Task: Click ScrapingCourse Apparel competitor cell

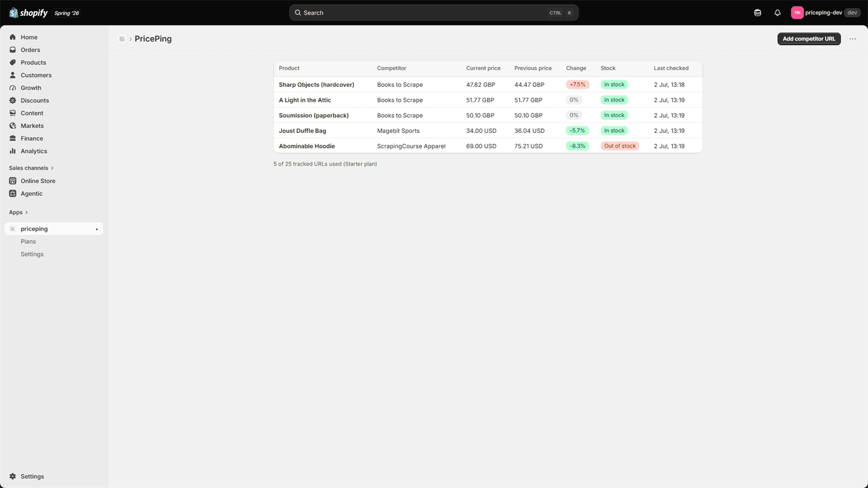Action: (x=411, y=146)
